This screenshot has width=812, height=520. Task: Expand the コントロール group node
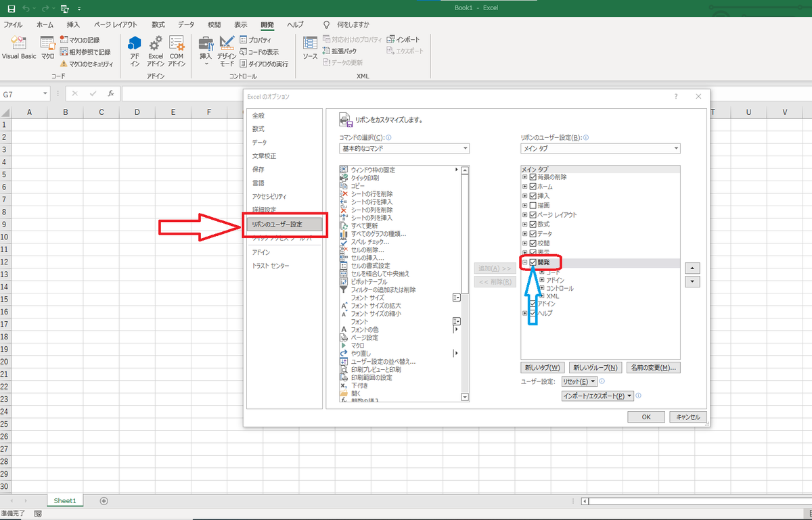coord(541,288)
